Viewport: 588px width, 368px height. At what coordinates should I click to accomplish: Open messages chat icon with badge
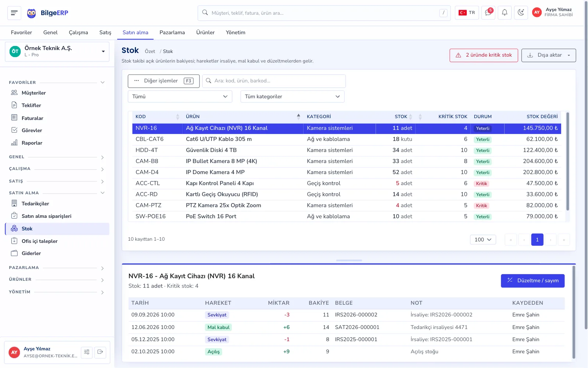pyautogui.click(x=488, y=13)
